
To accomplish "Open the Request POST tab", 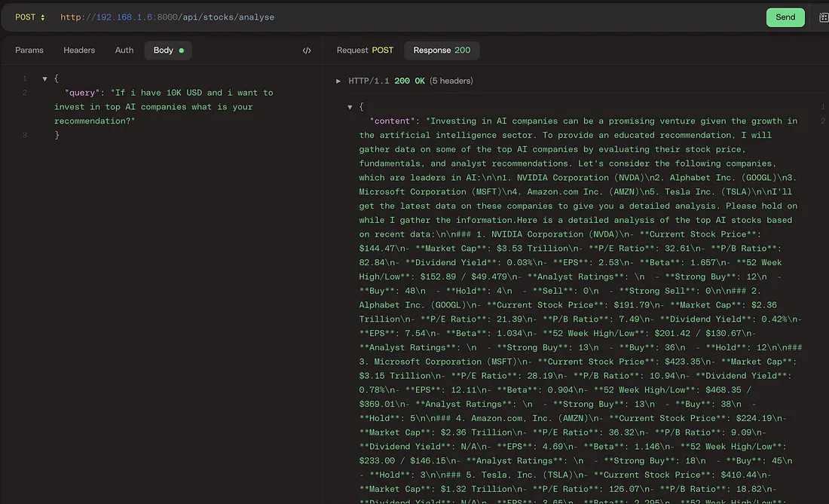I will tap(365, 50).
